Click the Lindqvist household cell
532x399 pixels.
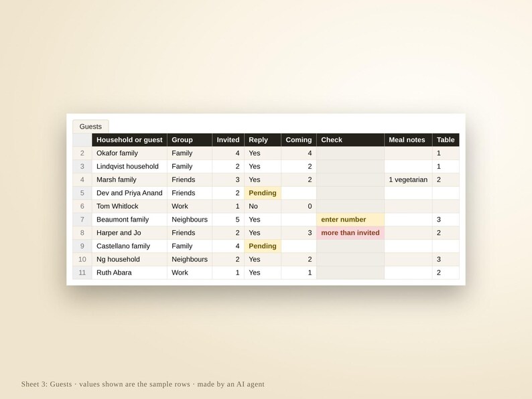129,167
